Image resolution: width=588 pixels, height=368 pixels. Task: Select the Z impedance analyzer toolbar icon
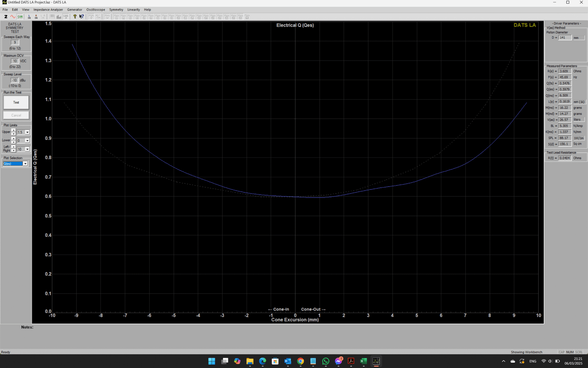click(6, 17)
